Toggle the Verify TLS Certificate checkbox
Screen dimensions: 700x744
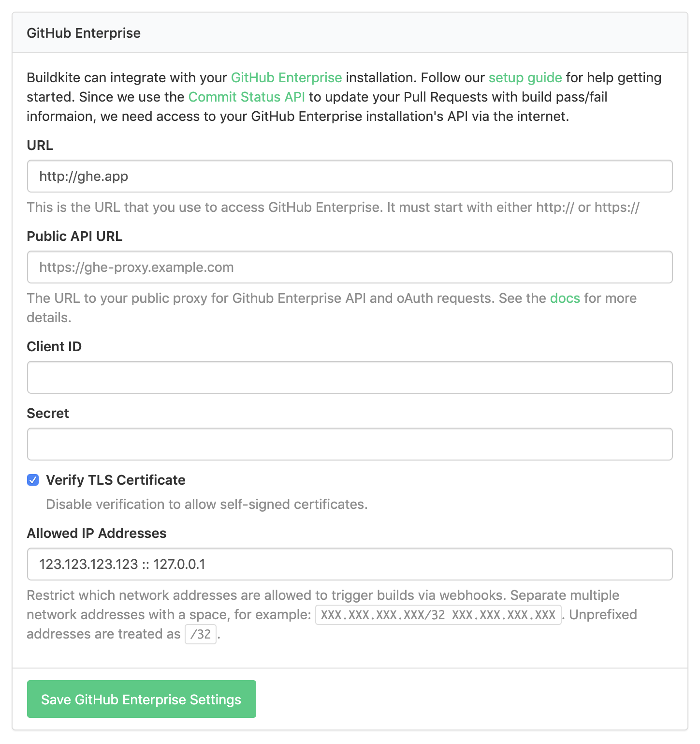point(33,480)
